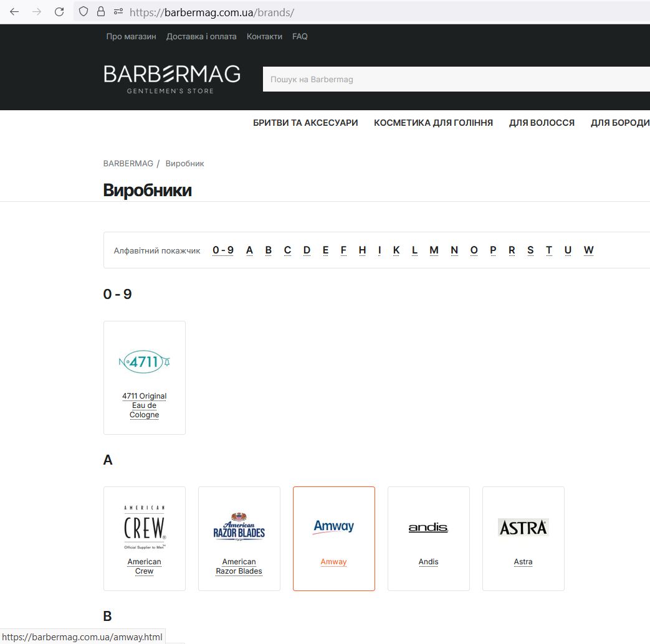Jump to letter T in index
The height and width of the screenshot is (644, 650).
(549, 250)
